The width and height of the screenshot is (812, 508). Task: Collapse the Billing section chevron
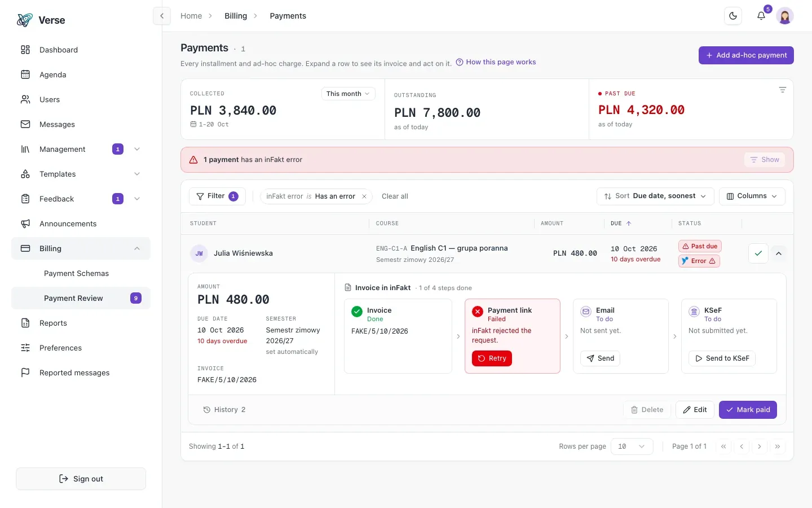137,248
